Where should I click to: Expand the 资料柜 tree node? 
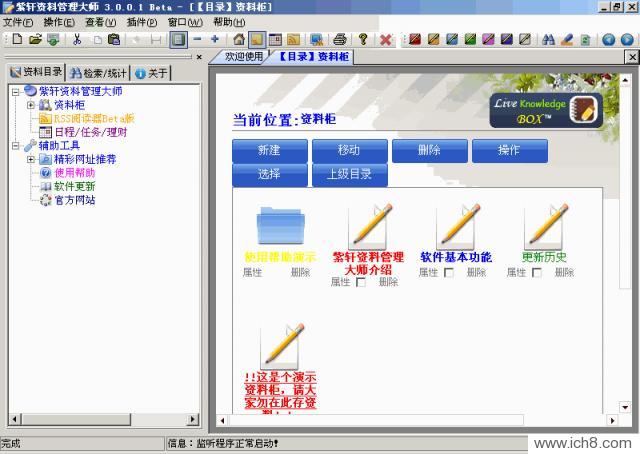click(31, 105)
